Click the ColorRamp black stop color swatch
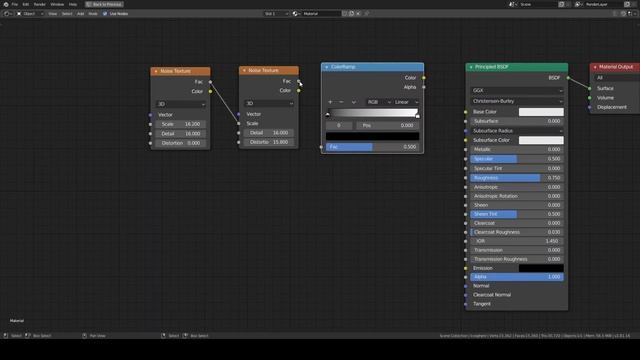Screen dimensions: 640x360 point(372,136)
